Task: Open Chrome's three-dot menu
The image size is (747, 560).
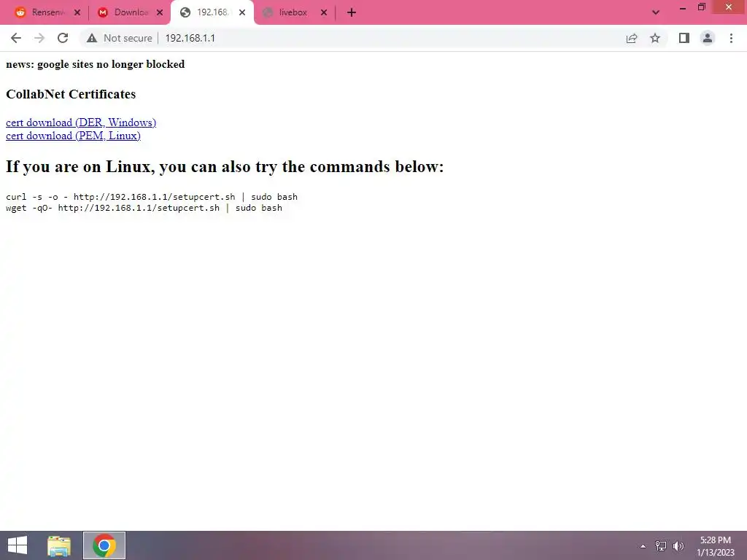Action: [731, 38]
